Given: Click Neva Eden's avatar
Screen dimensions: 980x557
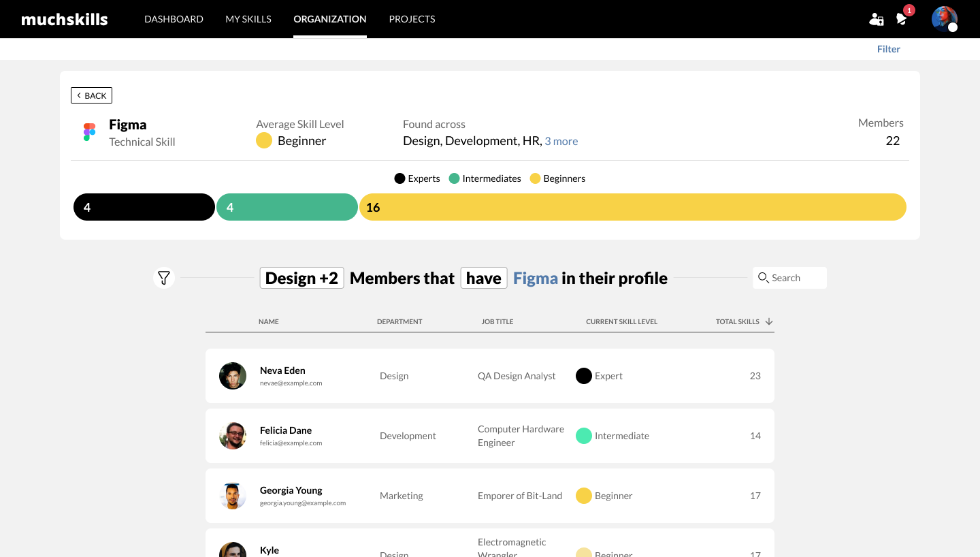Looking at the screenshot, I should coord(233,376).
